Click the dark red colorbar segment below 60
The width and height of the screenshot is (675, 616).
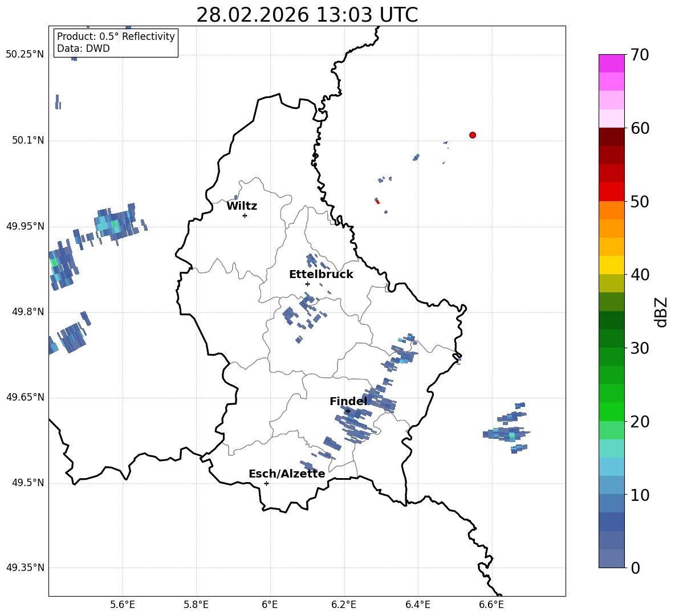(611, 137)
